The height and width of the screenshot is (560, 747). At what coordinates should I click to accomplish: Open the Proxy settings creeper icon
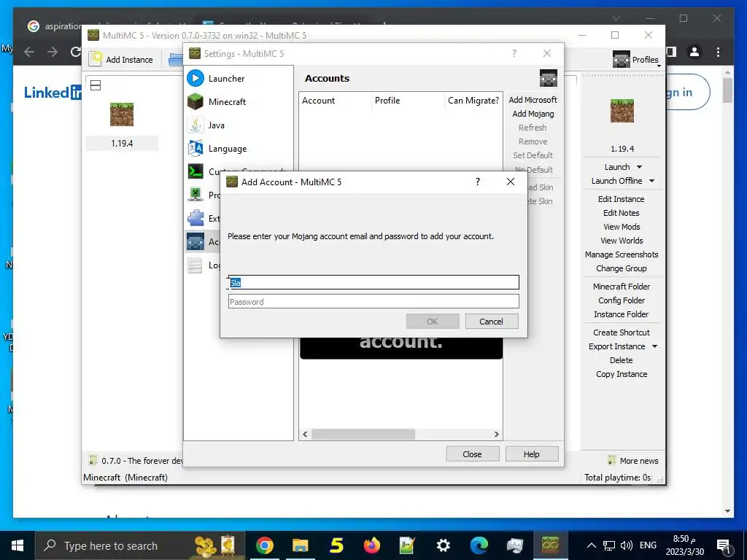[x=196, y=195]
